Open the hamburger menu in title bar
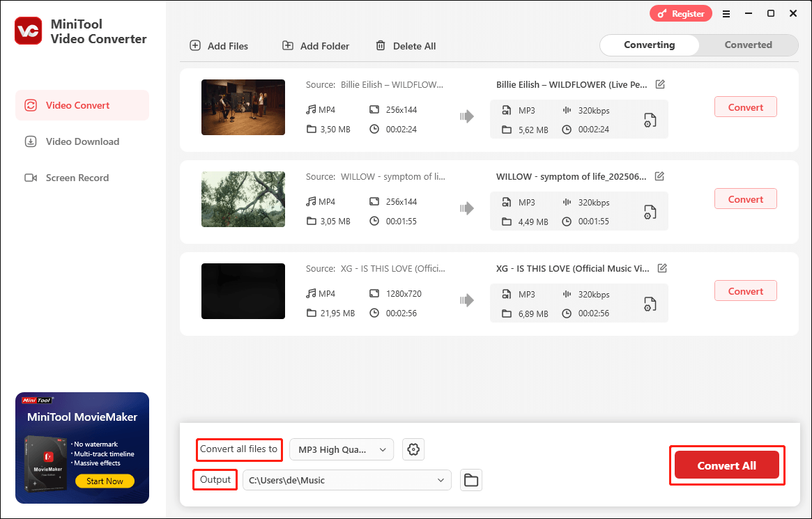 click(x=726, y=14)
